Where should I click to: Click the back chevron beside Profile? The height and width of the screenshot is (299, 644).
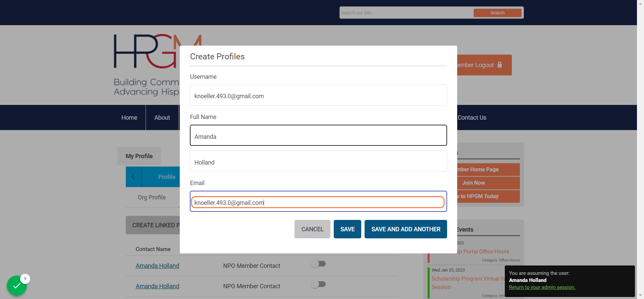[133, 177]
